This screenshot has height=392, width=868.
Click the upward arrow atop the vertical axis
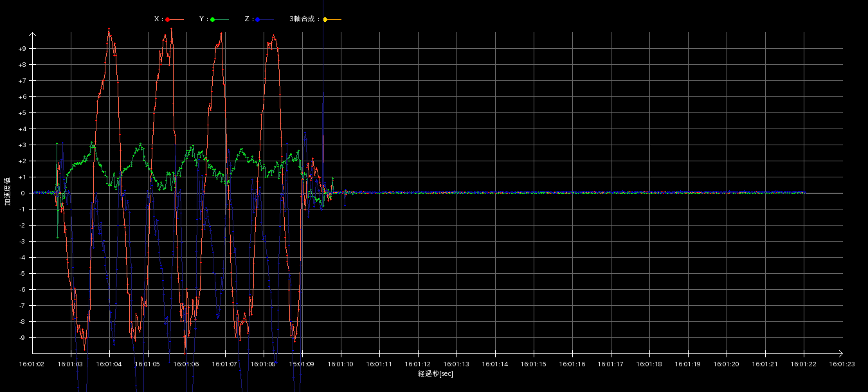tap(32, 34)
